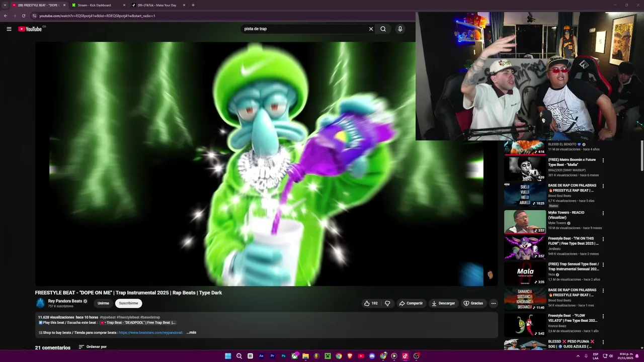Open File Explorer from the taskbar

tap(305, 356)
